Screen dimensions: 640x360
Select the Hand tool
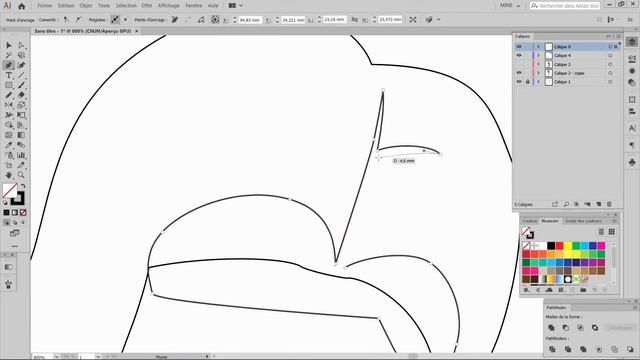(9, 175)
